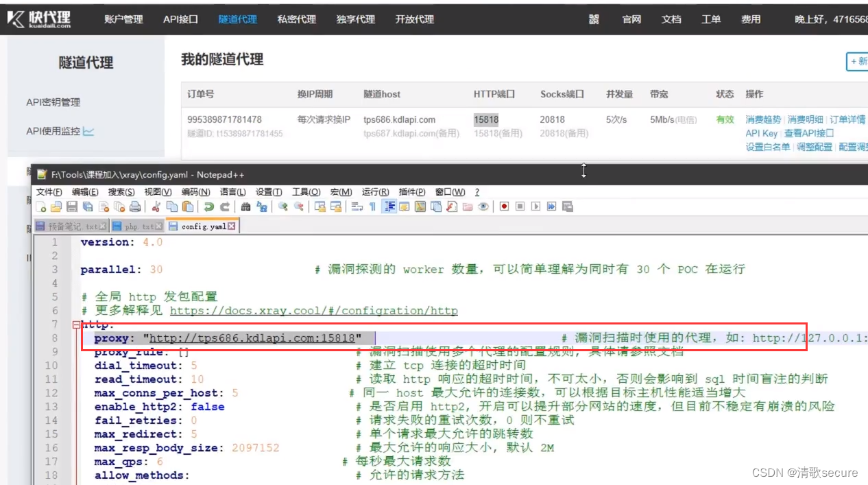The image size is (868, 485).
Task: Click the highlighted HTTP port 15818 value
Action: coord(486,119)
